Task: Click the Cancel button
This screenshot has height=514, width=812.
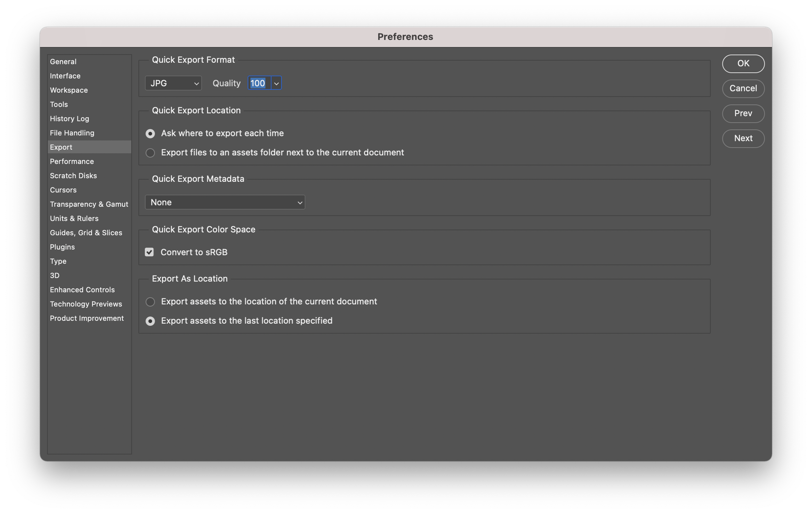Action: pos(743,88)
